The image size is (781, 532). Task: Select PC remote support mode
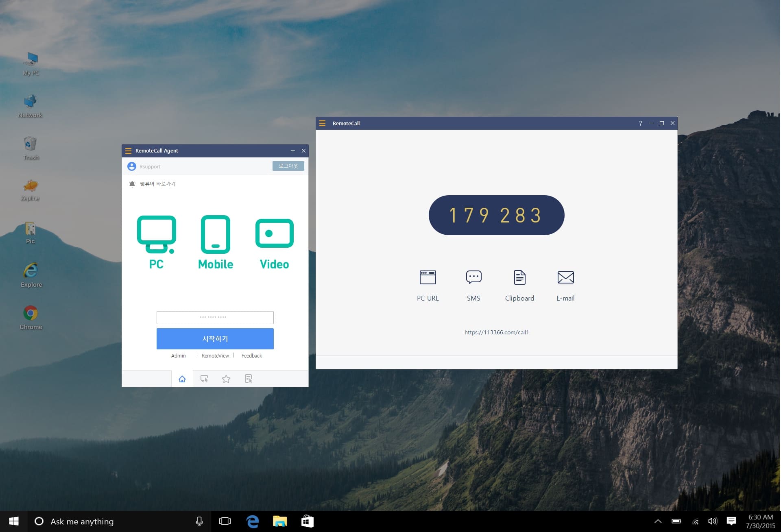[157, 242]
